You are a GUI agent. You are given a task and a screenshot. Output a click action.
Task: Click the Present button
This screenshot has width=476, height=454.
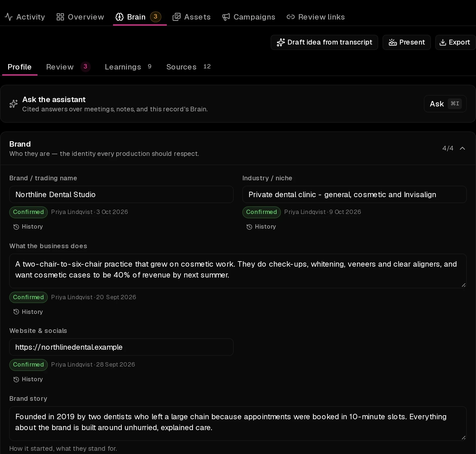[406, 42]
